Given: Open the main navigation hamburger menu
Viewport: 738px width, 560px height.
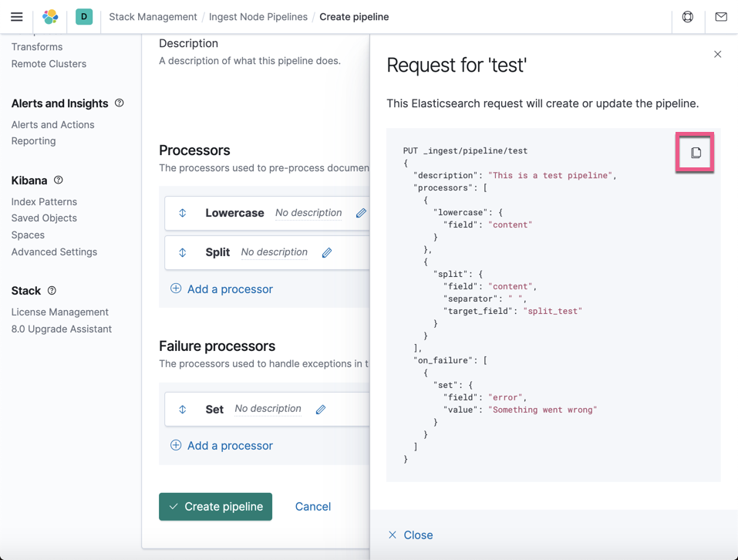Looking at the screenshot, I should [16, 16].
